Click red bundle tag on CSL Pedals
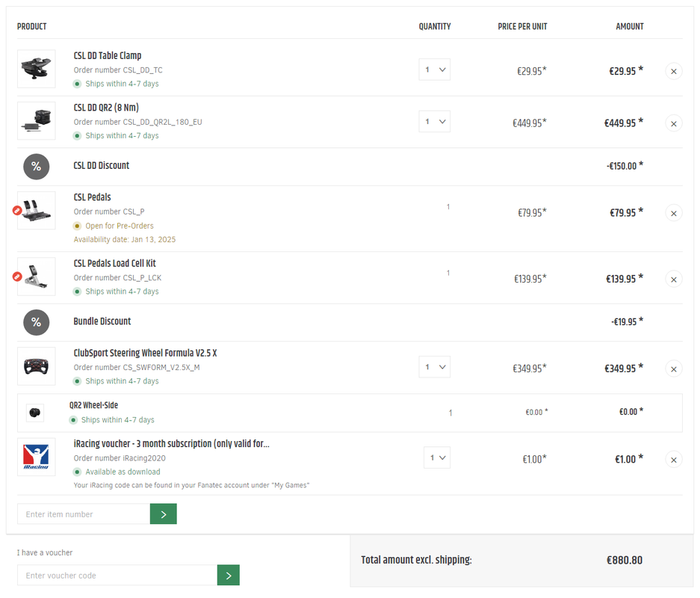Viewport: 700px width, 598px height. tap(17, 211)
